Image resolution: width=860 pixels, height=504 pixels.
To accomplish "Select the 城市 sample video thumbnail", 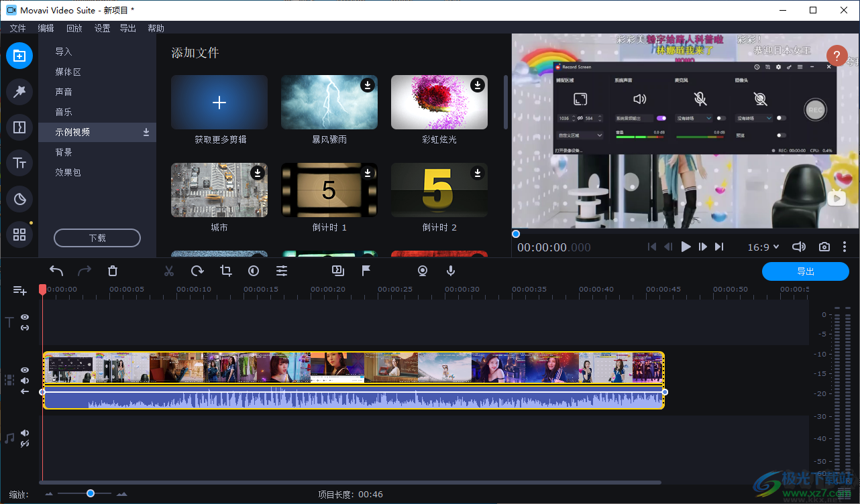I will tap(219, 190).
